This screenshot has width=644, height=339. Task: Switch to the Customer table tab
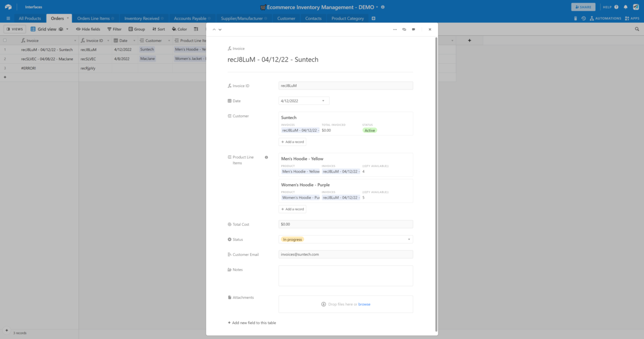(x=286, y=18)
